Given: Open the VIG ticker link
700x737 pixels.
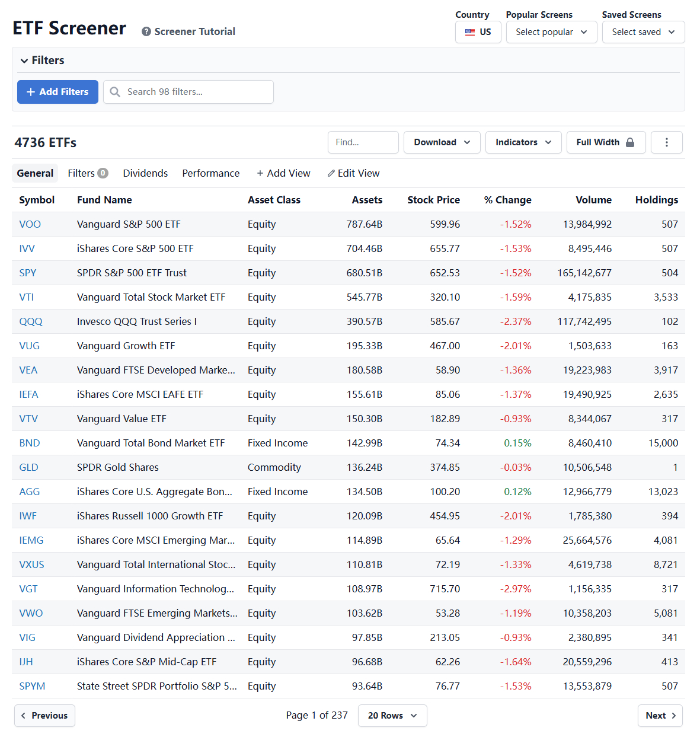Looking at the screenshot, I should pos(27,637).
